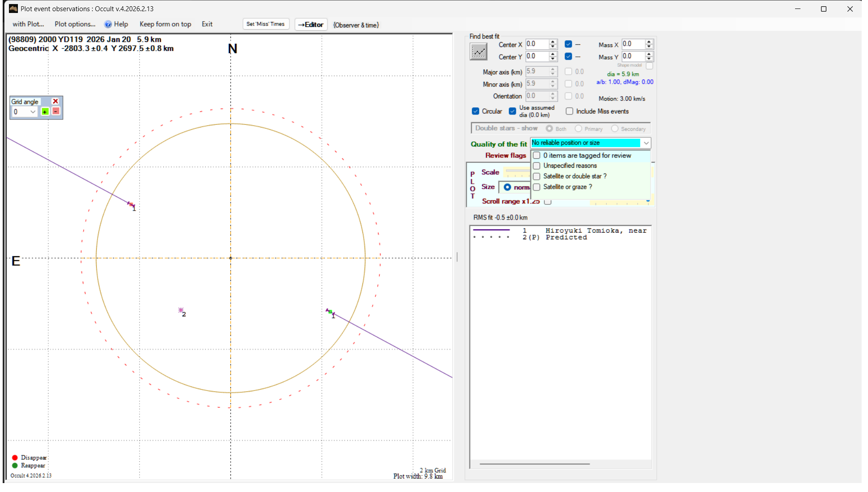Open the with Plot menu
Screen dimensions: 868x492
click(x=28, y=24)
